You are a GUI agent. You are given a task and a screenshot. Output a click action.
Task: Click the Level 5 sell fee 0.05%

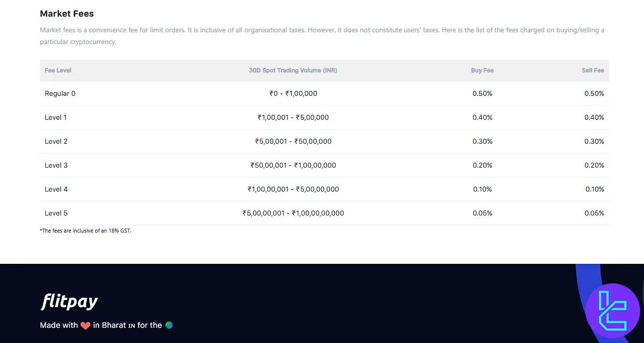coord(594,213)
